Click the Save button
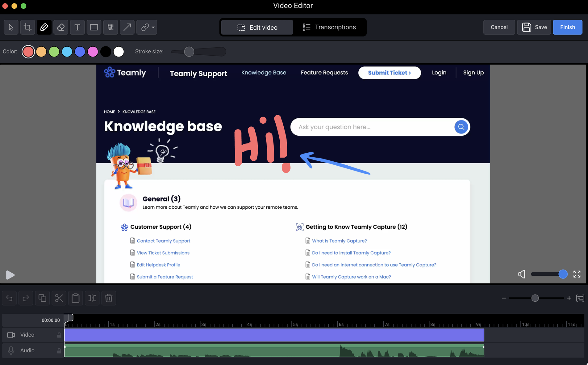 534,27
